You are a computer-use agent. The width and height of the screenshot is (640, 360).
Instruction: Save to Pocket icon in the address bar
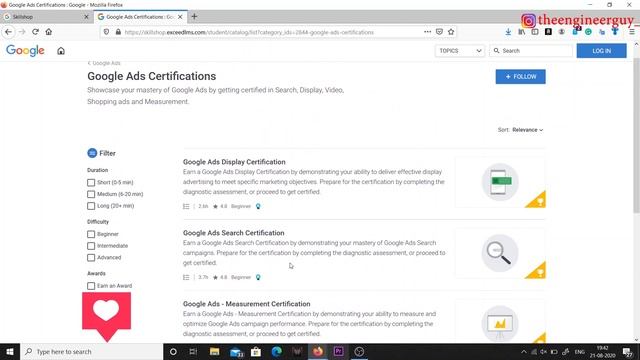(439, 32)
